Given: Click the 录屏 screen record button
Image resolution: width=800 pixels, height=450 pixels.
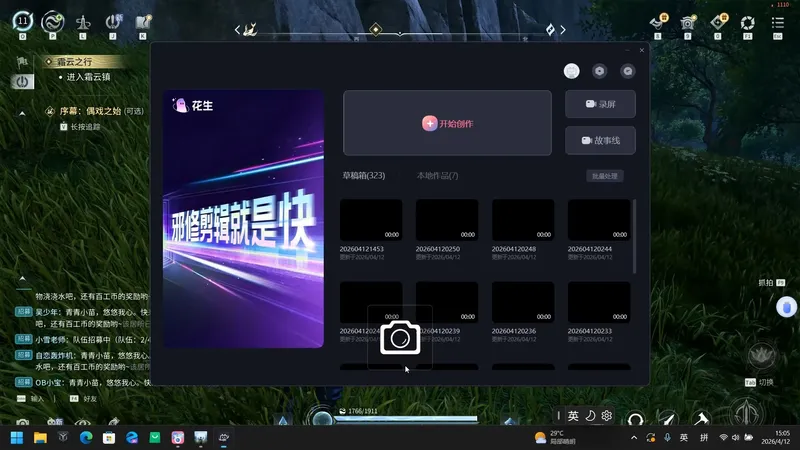Looking at the screenshot, I should [x=601, y=104].
